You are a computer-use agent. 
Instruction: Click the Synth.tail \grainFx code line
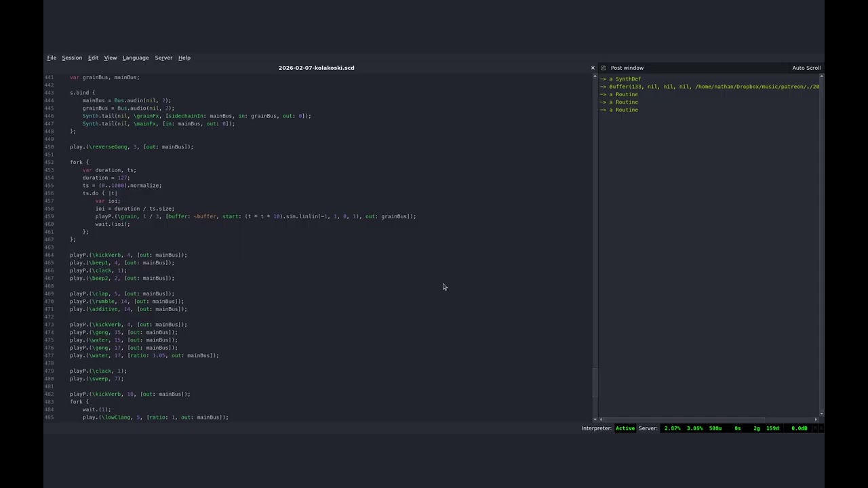197,116
